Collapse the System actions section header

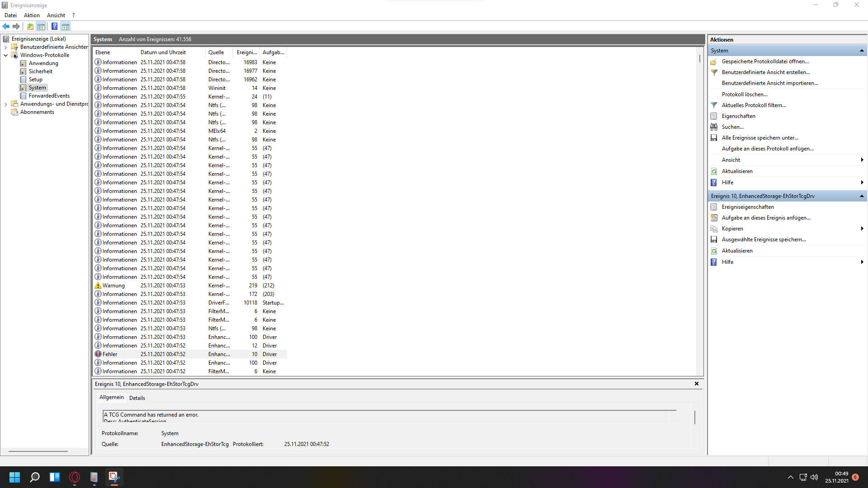click(x=862, y=51)
